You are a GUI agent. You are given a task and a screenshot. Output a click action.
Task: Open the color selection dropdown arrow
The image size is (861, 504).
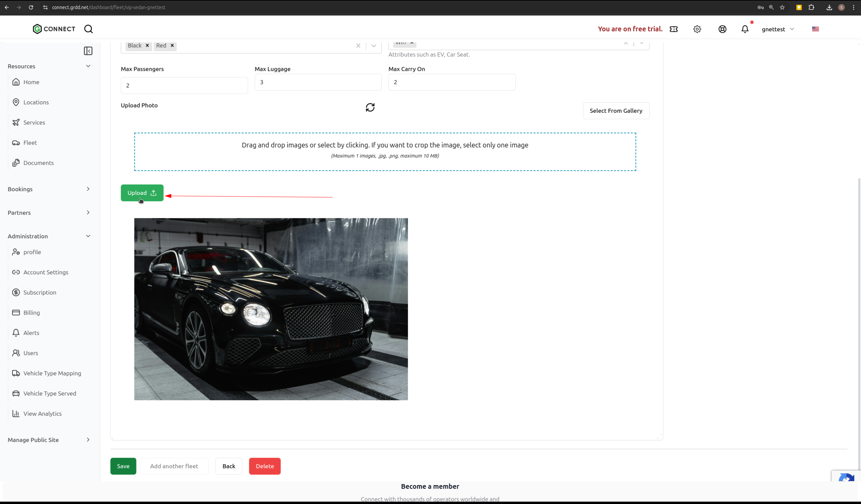click(374, 46)
